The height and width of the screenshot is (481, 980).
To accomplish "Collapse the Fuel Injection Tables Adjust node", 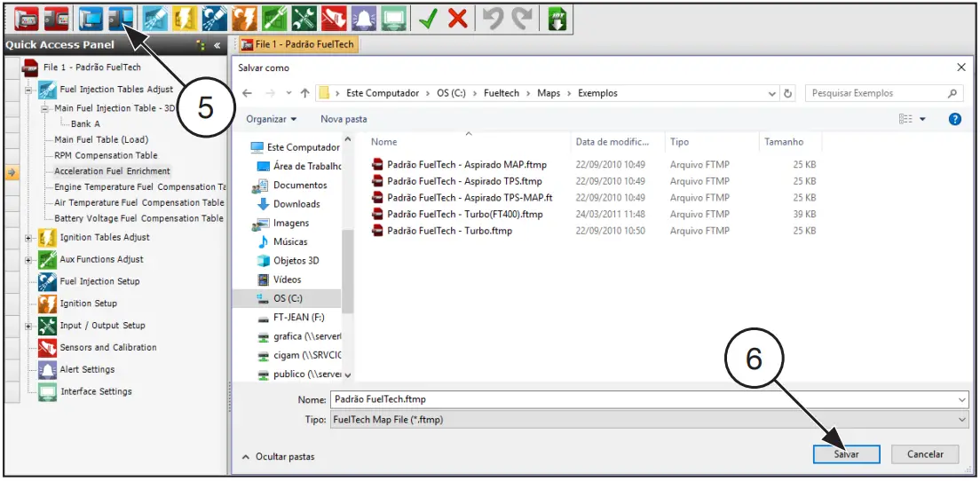I will (x=28, y=90).
